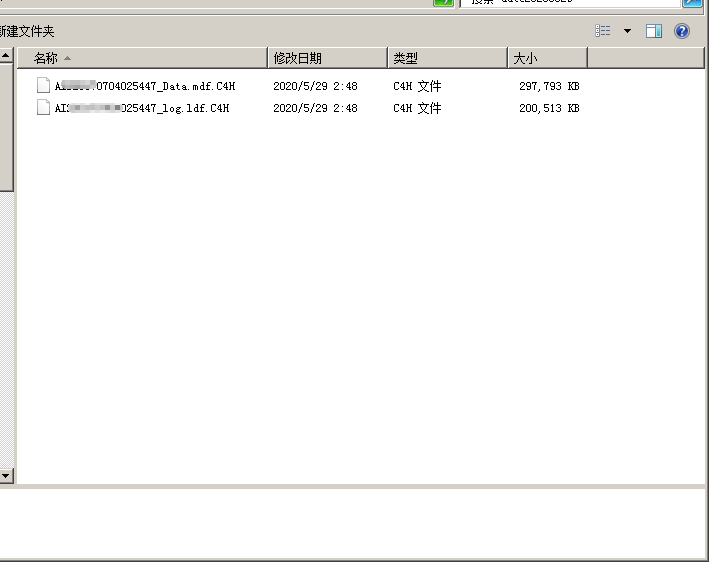
Task: Select the _Data.mdf.C4H file name
Action: 145,86
